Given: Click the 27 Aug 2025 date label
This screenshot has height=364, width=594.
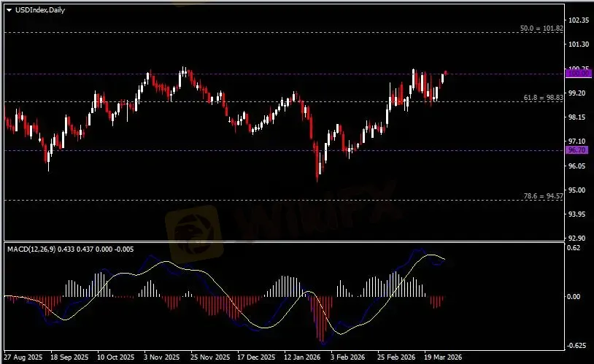Looking at the screenshot, I should pos(23,358).
